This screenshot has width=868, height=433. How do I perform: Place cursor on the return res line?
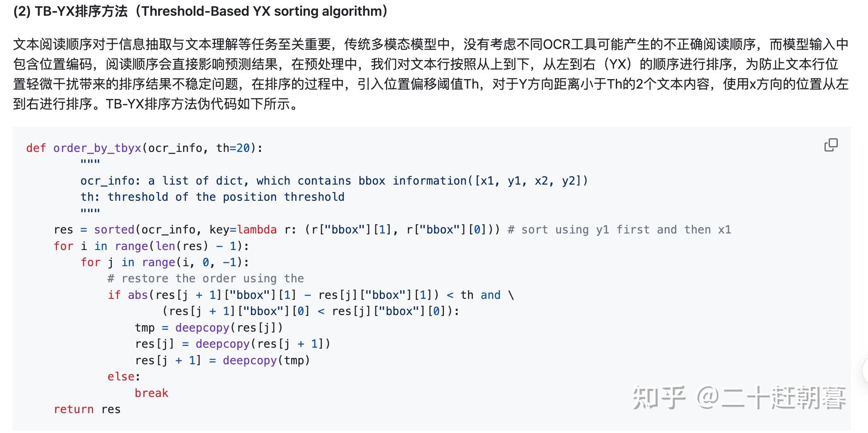(x=87, y=409)
